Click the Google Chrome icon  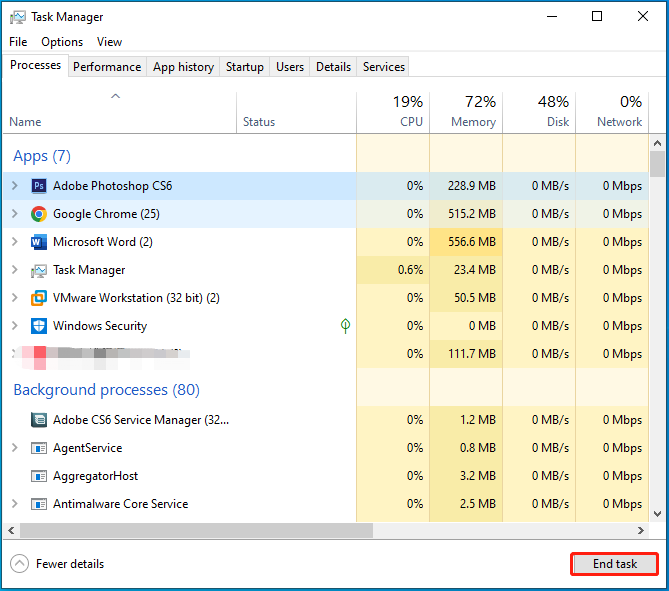click(x=39, y=214)
